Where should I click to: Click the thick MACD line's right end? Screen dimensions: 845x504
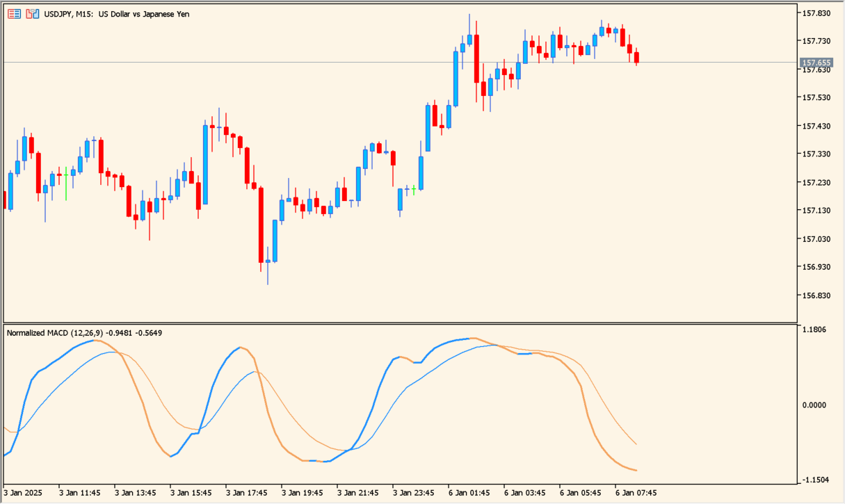pyautogui.click(x=636, y=471)
